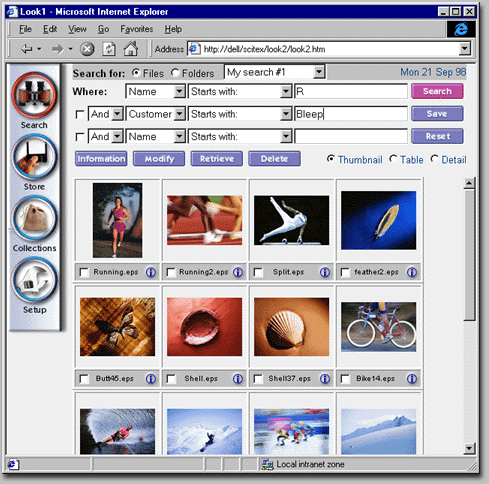Click the browser Forward arrow
The height and width of the screenshot is (484, 489).
pyautogui.click(x=58, y=49)
